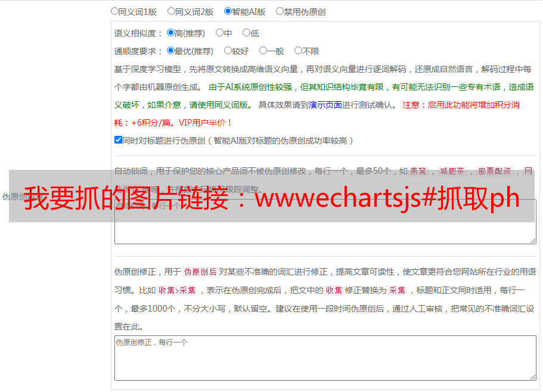543x392 pixels.
Task: Grab the 自动锁词 textarea resize handle
Action: (x=533, y=241)
